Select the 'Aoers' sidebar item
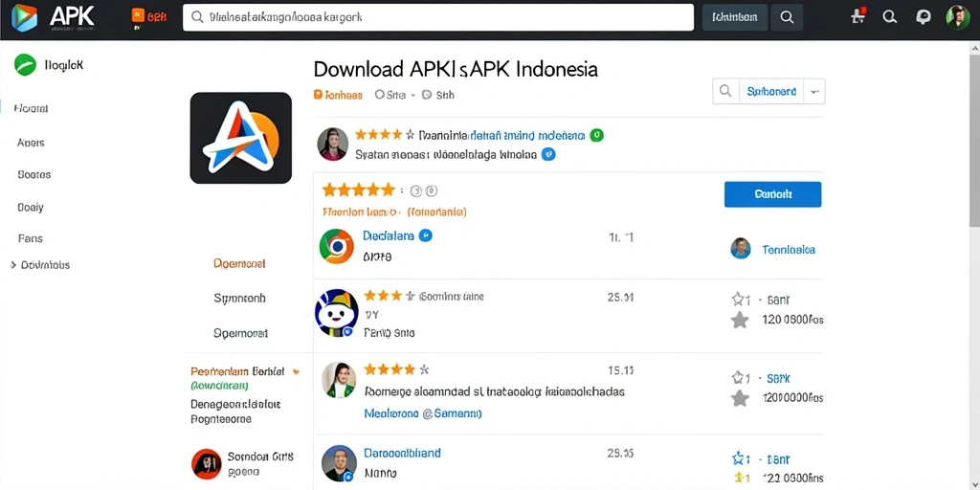Screen dimensions: 980x490 tap(32, 143)
